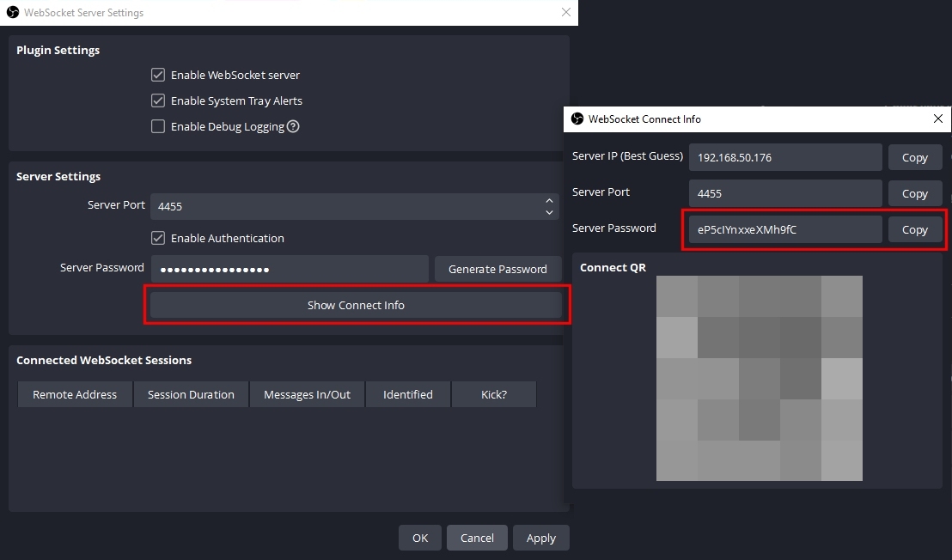Apply the WebSocket server settings
This screenshot has height=560, width=952.
[541, 538]
